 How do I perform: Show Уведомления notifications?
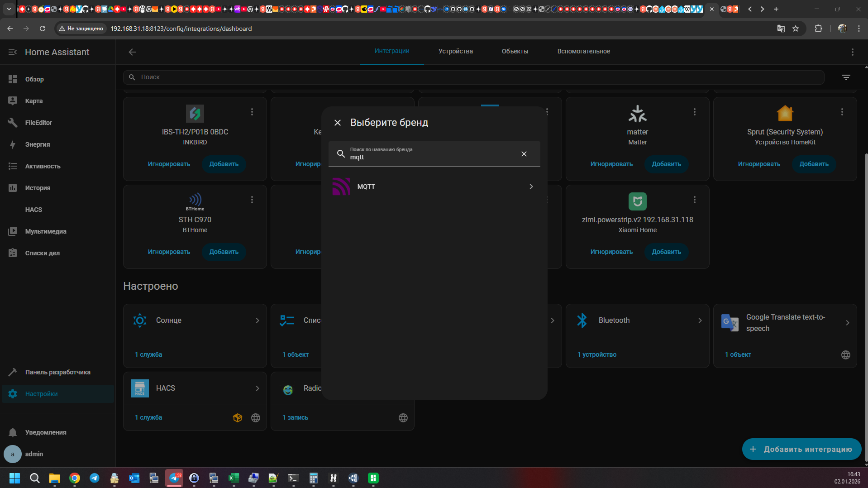tap(45, 432)
